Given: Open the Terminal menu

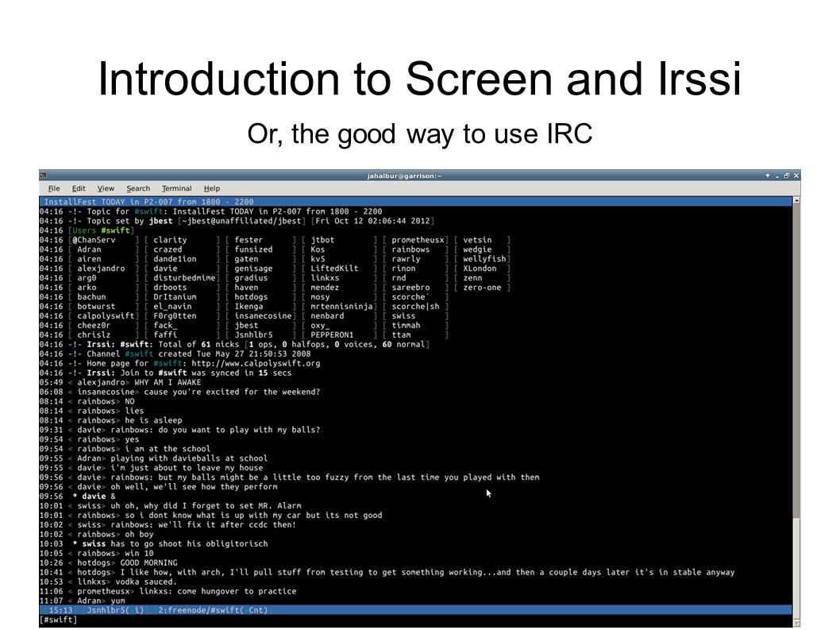Looking at the screenshot, I should click(177, 189).
